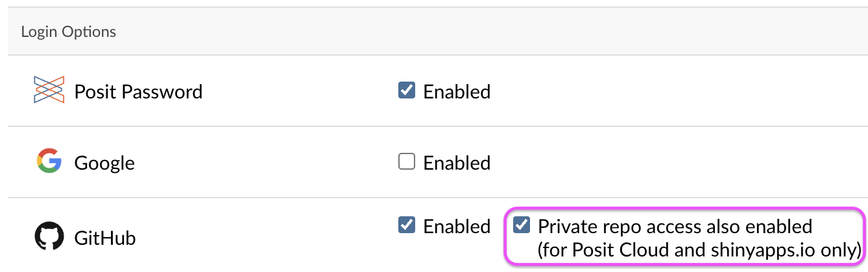Click "Private repo access also enabled" text

coord(675,227)
